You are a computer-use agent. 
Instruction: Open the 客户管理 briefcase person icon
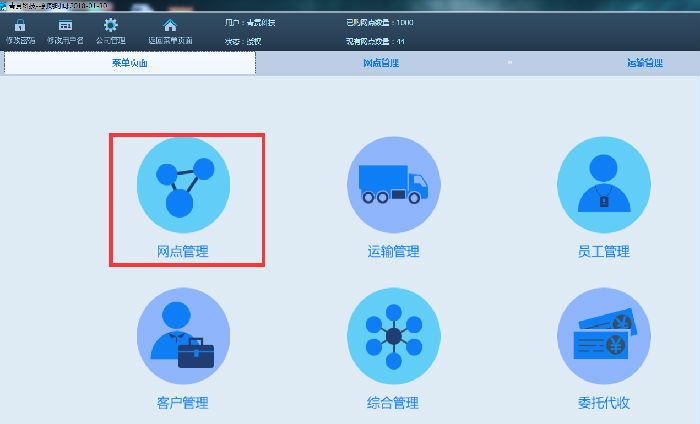183,335
